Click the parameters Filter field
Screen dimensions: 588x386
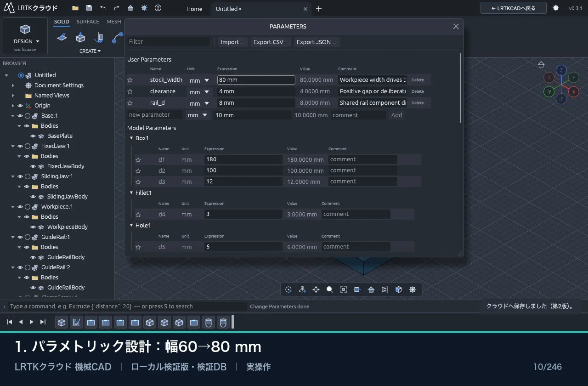[x=169, y=42]
